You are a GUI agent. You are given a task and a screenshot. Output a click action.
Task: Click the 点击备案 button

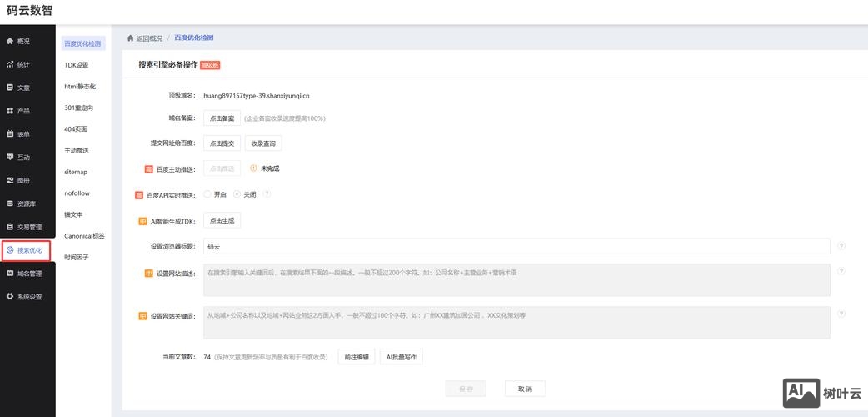point(222,118)
